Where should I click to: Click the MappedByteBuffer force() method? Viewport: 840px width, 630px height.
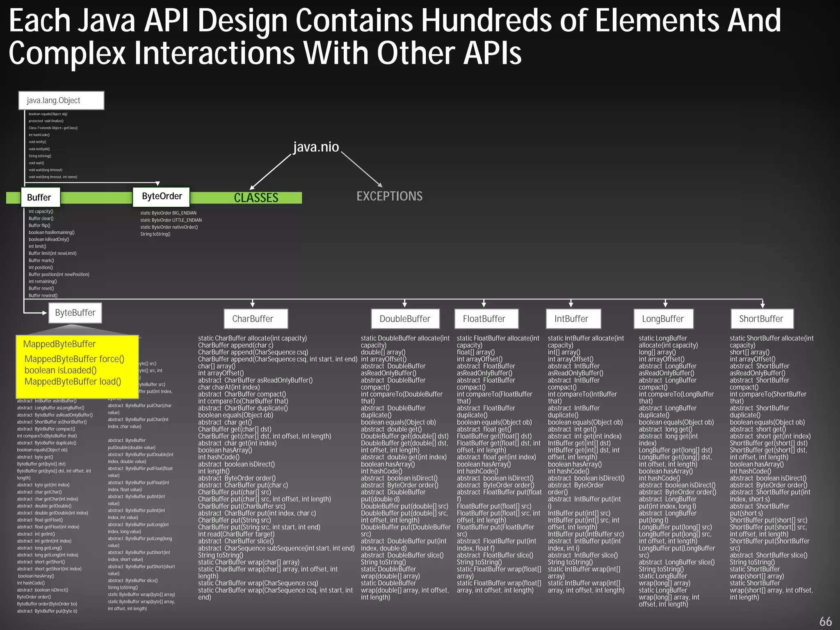coord(74,359)
